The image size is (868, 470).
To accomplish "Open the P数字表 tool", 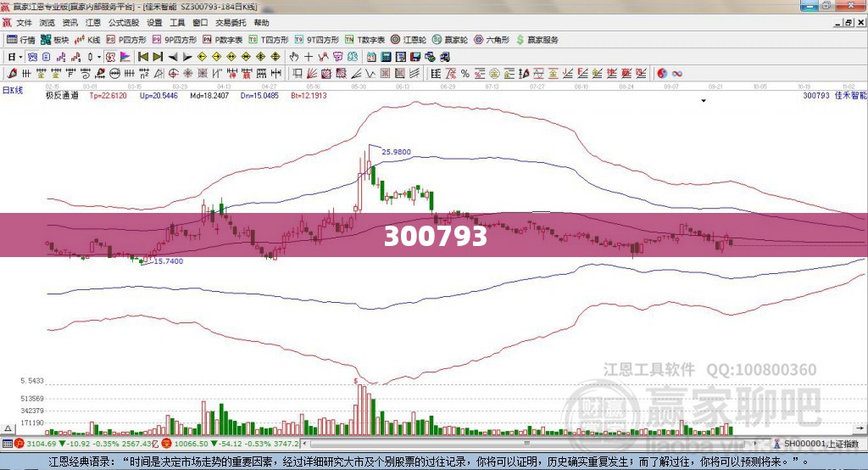I will point(223,40).
